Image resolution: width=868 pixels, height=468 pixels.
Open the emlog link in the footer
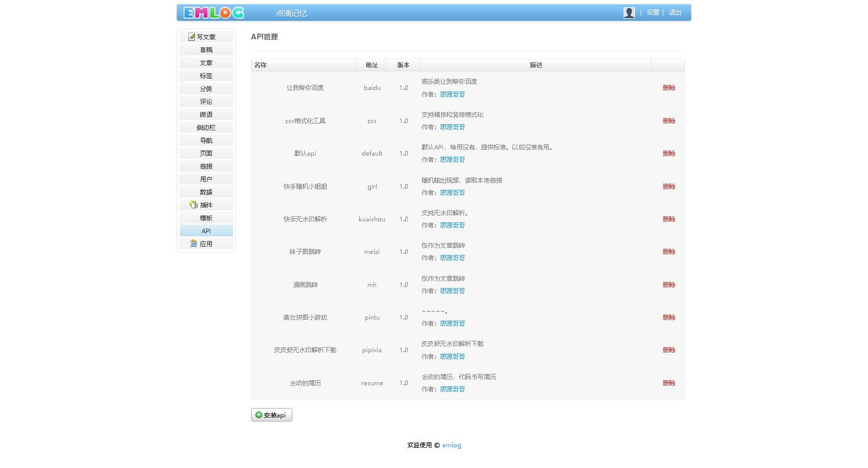(452, 445)
